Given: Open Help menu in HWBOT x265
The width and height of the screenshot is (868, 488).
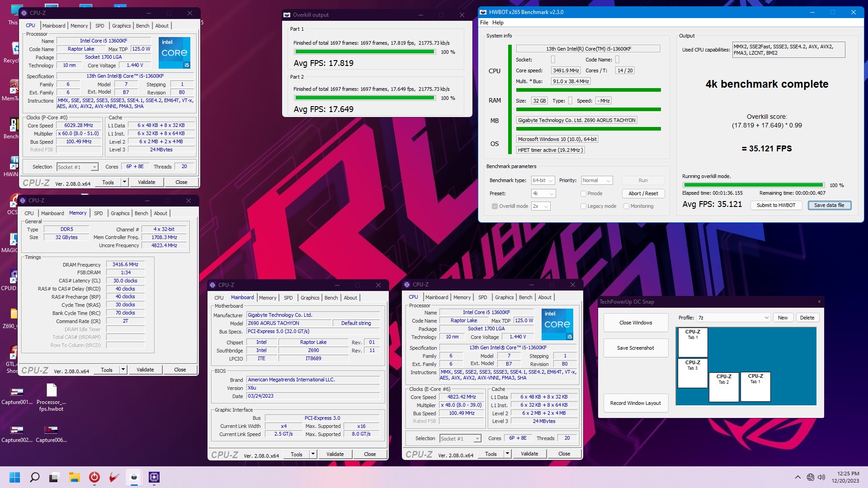Looking at the screenshot, I should pos(498,23).
